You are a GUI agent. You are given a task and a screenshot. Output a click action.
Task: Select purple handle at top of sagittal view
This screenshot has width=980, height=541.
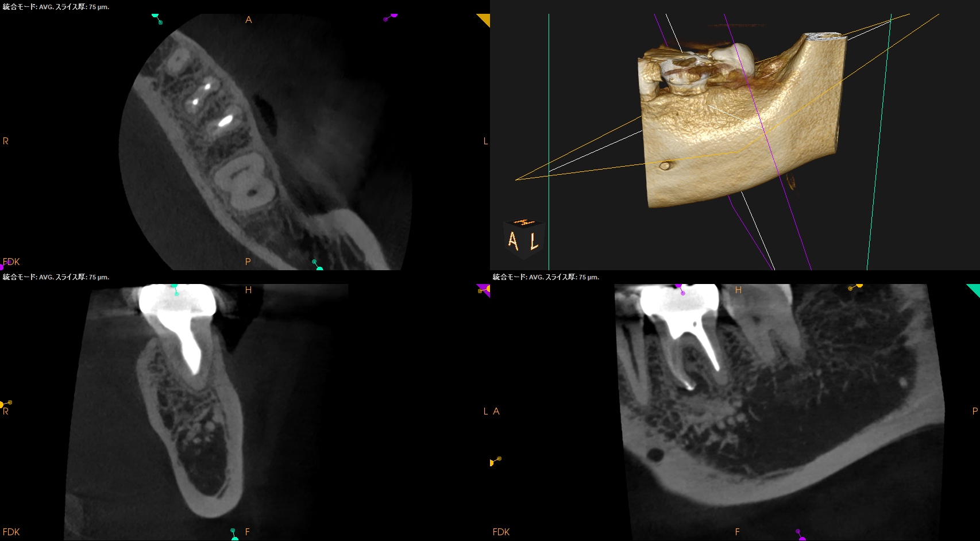[680, 289]
